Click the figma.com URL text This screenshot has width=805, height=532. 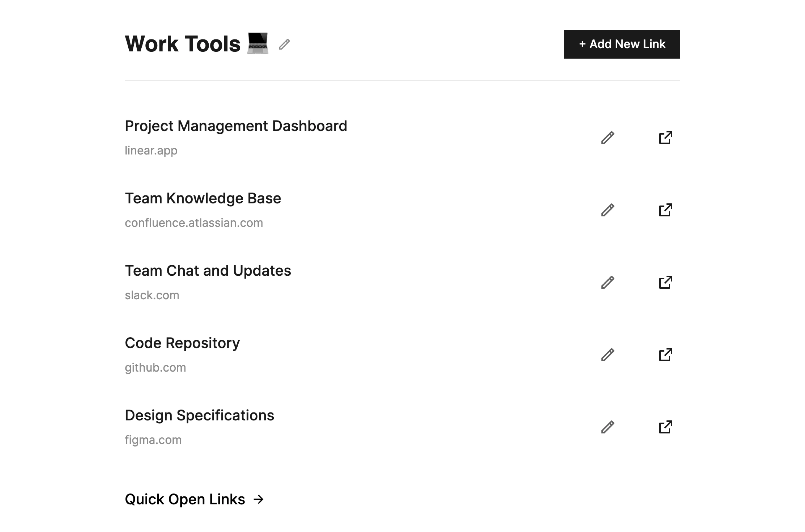pos(153,440)
